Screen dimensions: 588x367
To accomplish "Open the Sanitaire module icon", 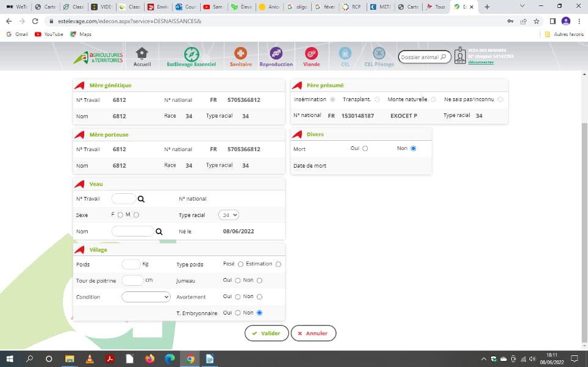I will pyautogui.click(x=240, y=54).
